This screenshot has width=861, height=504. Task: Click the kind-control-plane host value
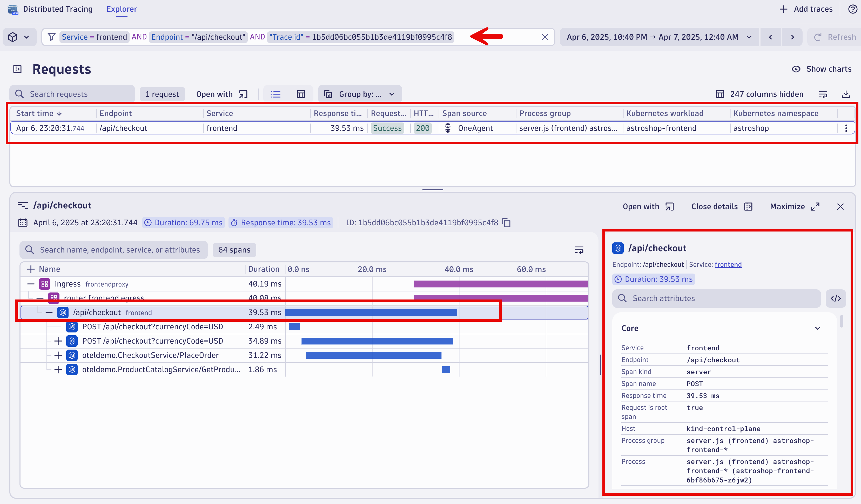[x=723, y=428]
